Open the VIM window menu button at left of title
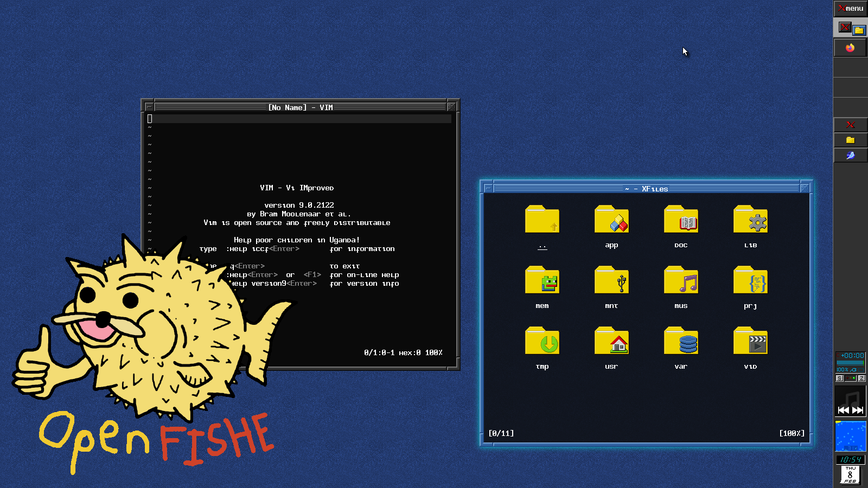868x488 pixels. pos(149,107)
